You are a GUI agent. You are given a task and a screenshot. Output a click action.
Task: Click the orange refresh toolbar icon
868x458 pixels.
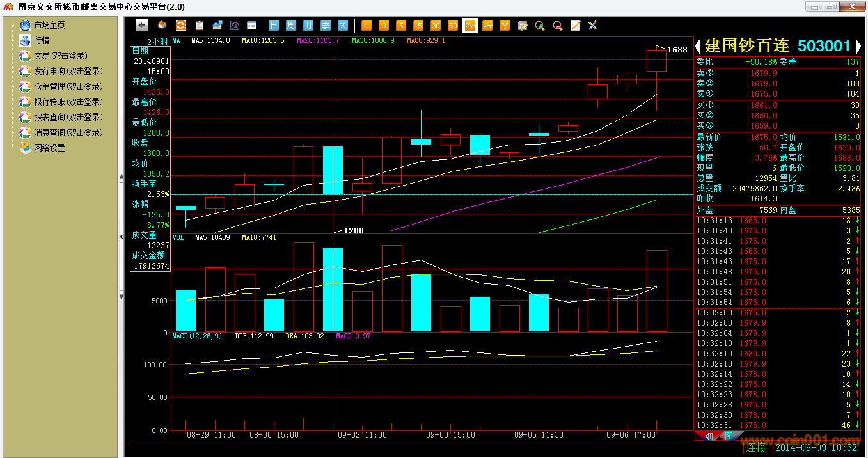(x=180, y=26)
